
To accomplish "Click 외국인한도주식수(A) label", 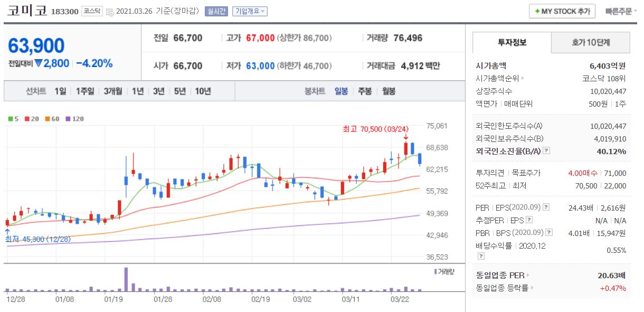I will 509,126.
